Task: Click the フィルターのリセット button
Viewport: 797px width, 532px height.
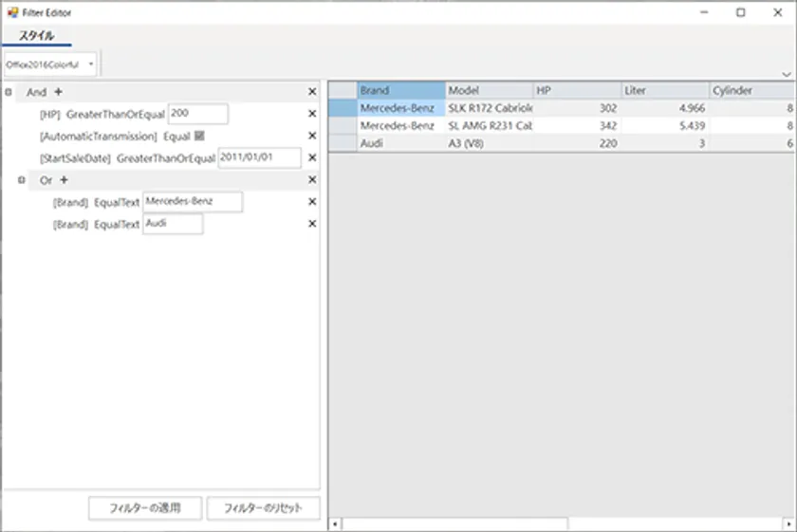Action: tap(263, 508)
